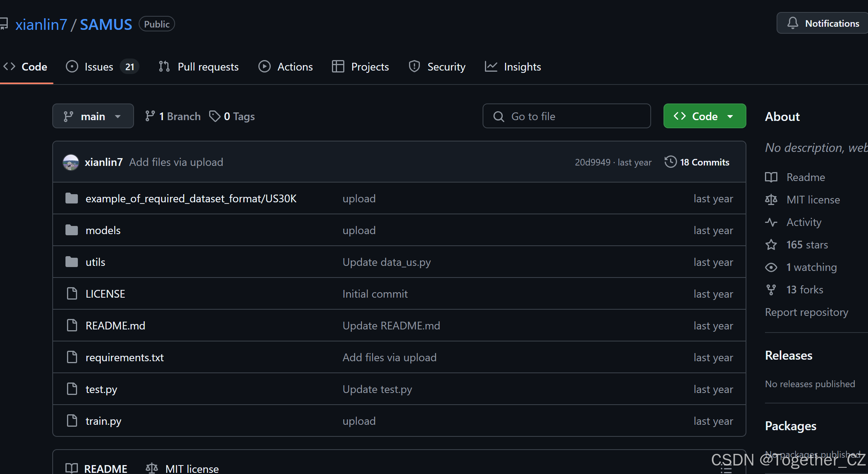The width and height of the screenshot is (868, 474).
Task: Open the 165 stars star icon
Action: 771,245
